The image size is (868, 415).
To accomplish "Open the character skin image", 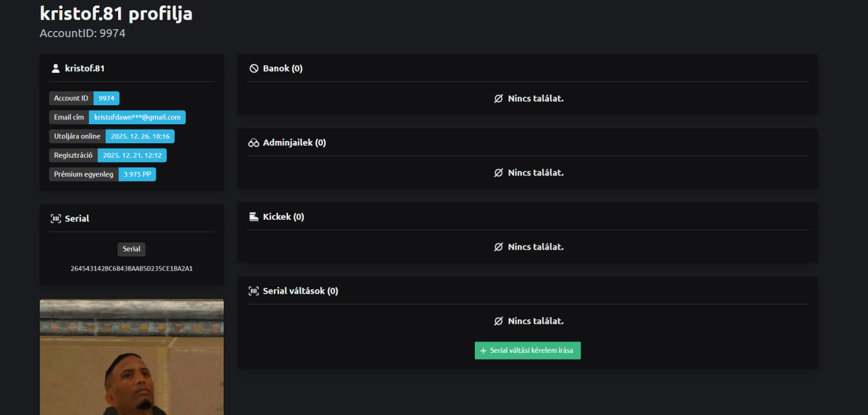I will click(x=131, y=357).
